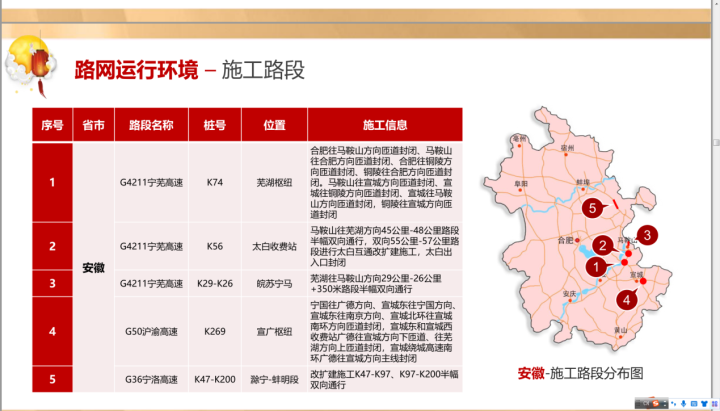Screen dimensions: 720x411
Task: Click the 合肥 city label on the map
Action: tap(565, 240)
